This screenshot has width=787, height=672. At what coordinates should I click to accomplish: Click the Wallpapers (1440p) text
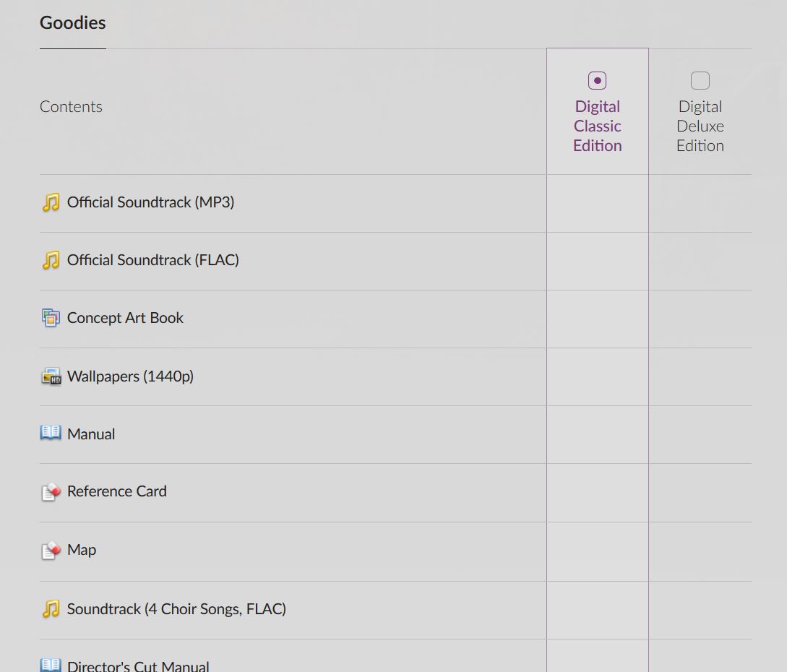coord(131,376)
